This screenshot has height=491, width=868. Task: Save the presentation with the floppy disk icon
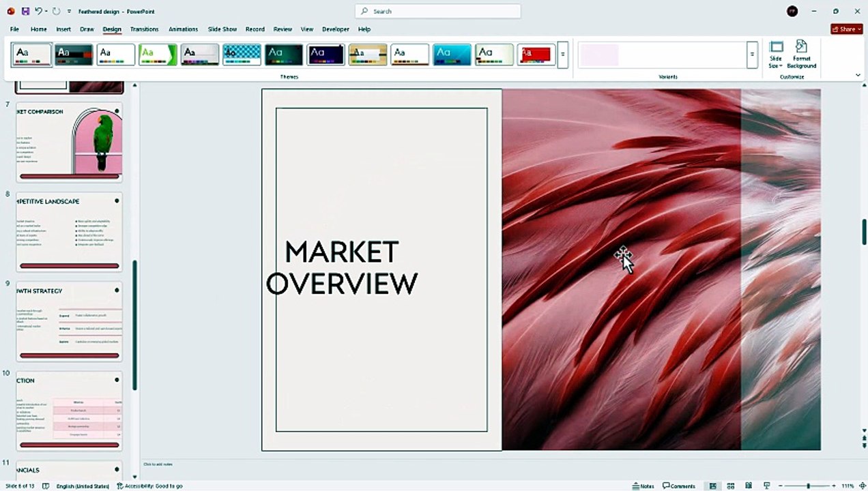(25, 12)
